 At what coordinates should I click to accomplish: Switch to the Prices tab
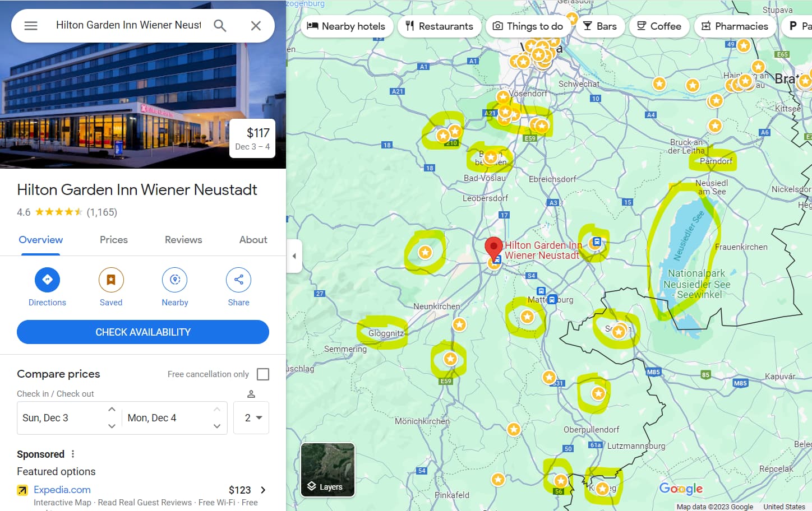pos(114,240)
